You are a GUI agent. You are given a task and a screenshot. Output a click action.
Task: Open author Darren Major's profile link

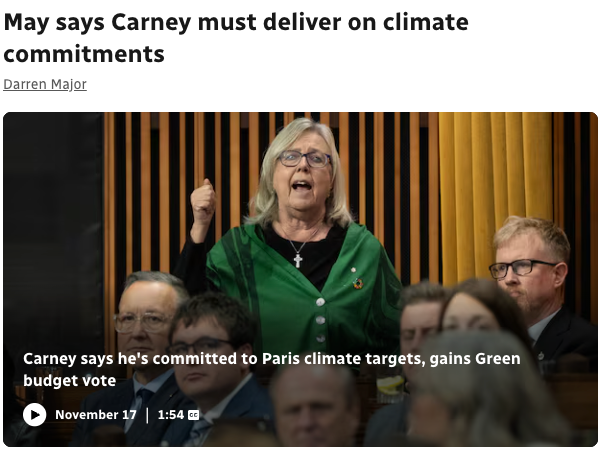[45, 84]
